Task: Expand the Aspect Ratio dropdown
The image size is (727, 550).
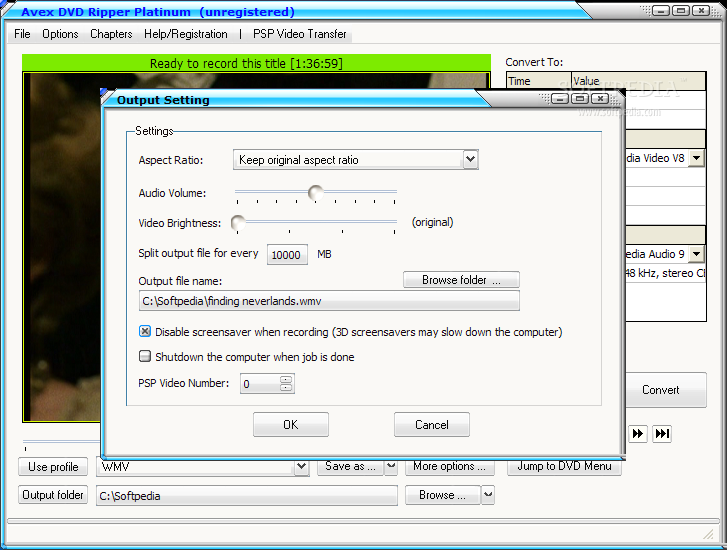Action: point(470,160)
